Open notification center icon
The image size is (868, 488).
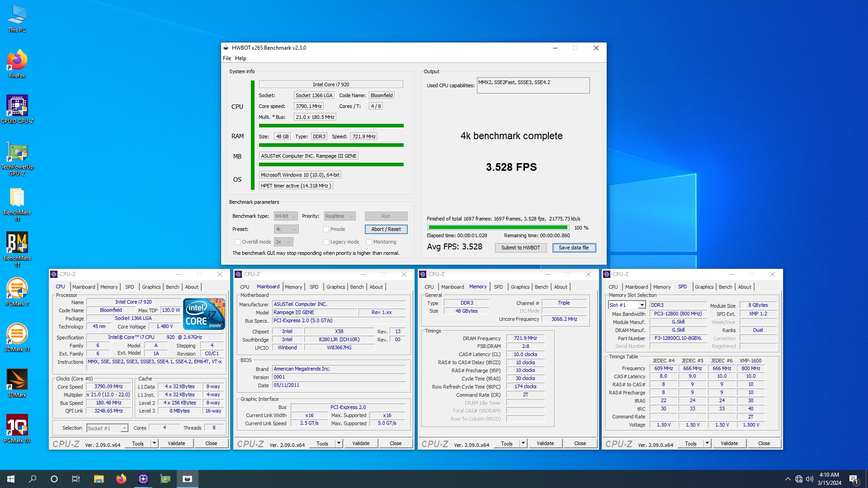(854, 479)
